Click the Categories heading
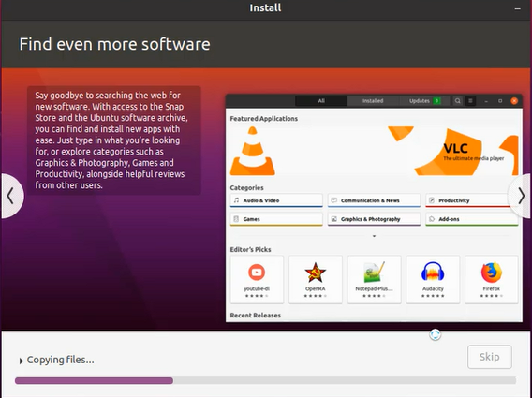 pyautogui.click(x=246, y=187)
